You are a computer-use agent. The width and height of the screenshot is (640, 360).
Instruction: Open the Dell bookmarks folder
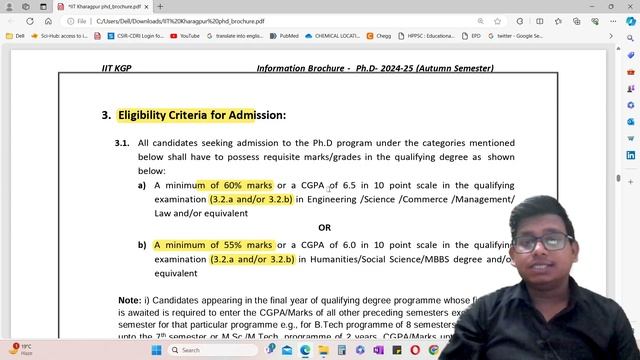pyautogui.click(x=16, y=36)
